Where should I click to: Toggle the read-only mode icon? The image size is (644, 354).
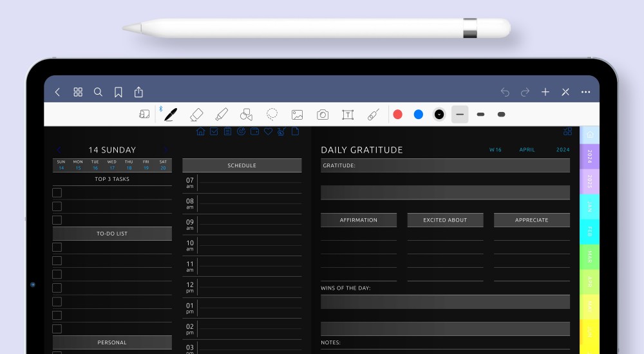point(144,114)
